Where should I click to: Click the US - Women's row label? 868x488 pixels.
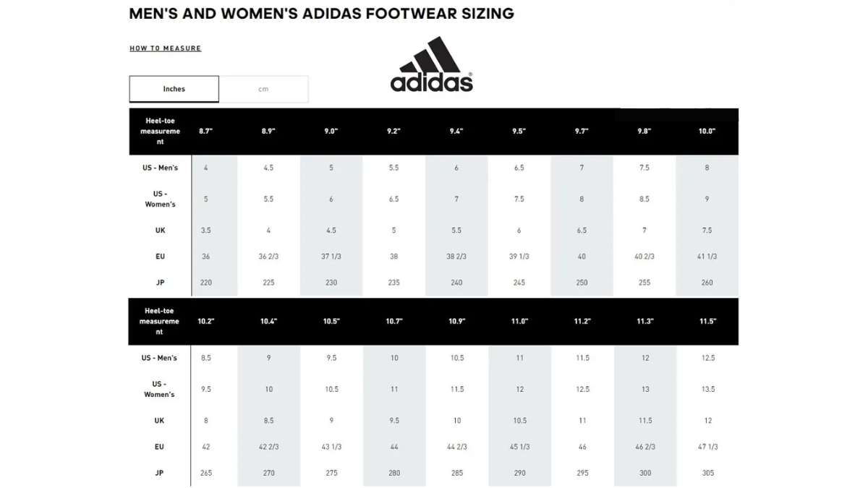point(160,198)
